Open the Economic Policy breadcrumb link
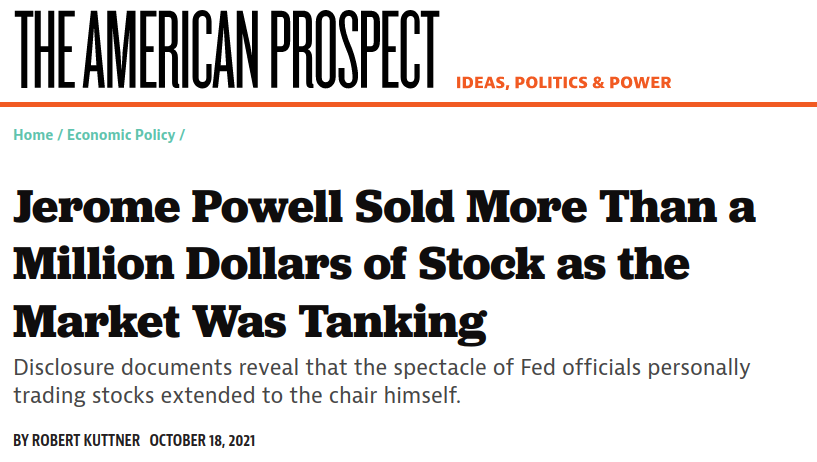 coord(121,135)
